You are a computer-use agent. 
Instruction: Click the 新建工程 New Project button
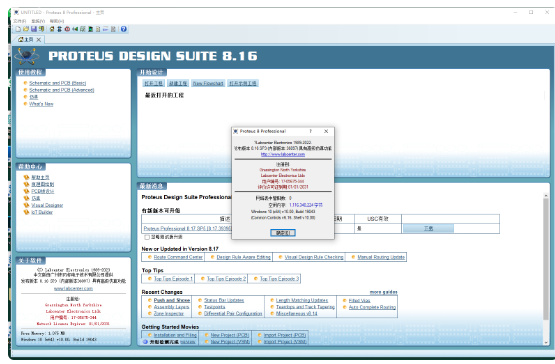(x=178, y=83)
